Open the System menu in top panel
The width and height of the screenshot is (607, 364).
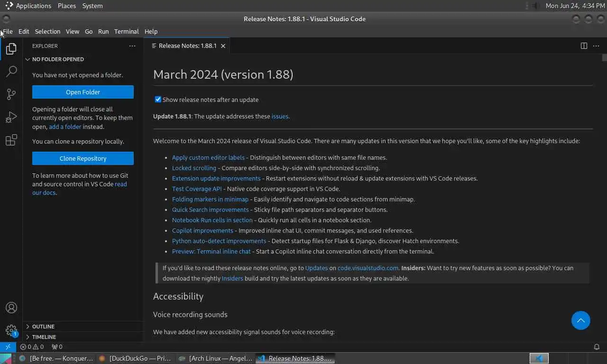tap(92, 6)
